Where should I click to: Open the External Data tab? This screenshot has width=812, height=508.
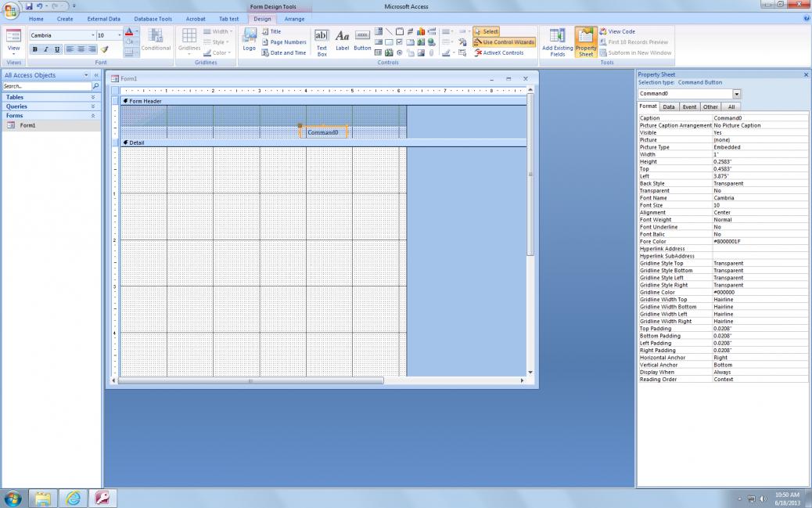[x=103, y=19]
